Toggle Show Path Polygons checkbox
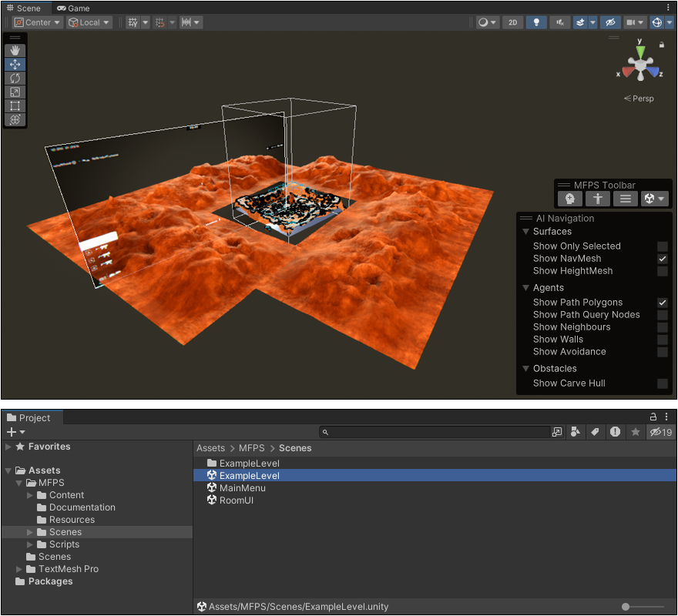 tap(662, 303)
